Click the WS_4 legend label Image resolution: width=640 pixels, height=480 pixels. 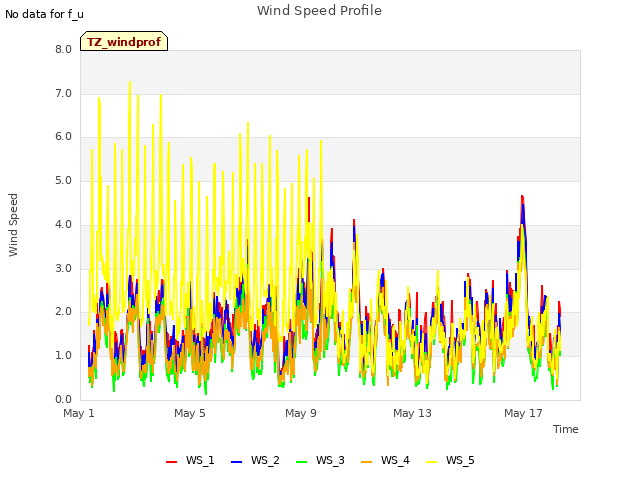click(x=395, y=460)
